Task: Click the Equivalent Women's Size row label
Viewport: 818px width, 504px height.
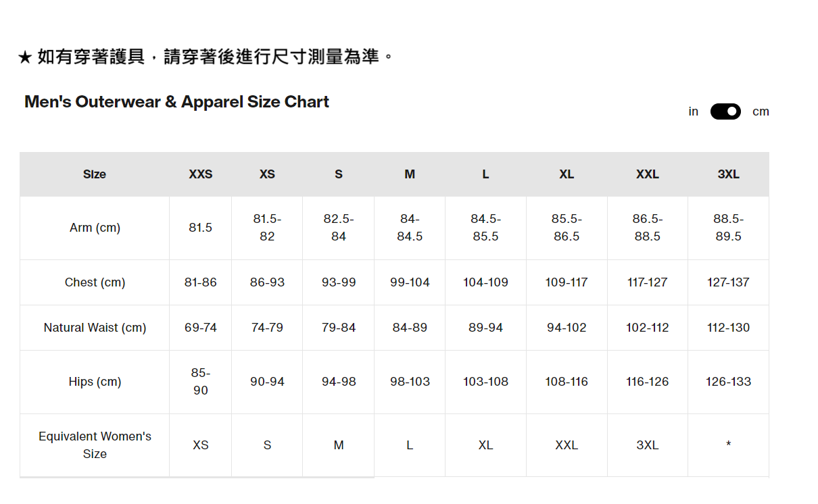Action: [95, 445]
